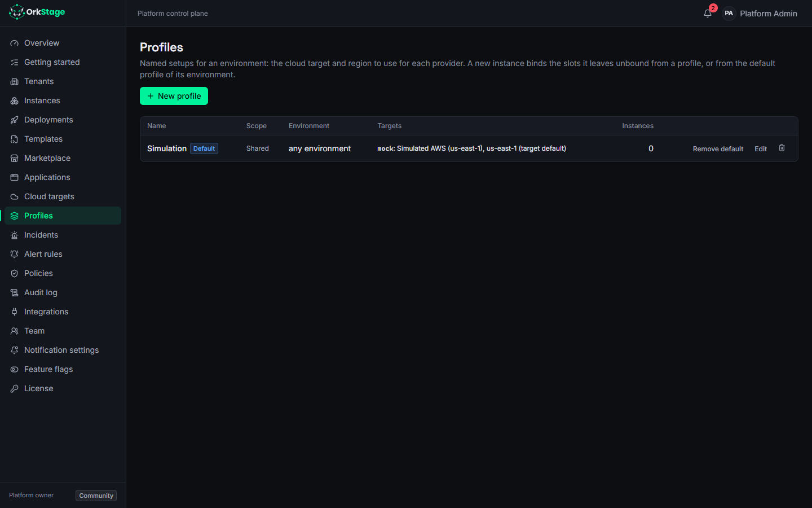Click the Platform Admin username
Viewport: 812px width, 508px height.
click(x=769, y=14)
